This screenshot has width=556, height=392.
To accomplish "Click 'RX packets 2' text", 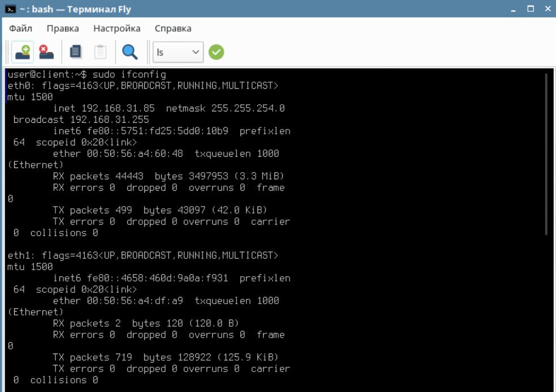I will 87,324.
